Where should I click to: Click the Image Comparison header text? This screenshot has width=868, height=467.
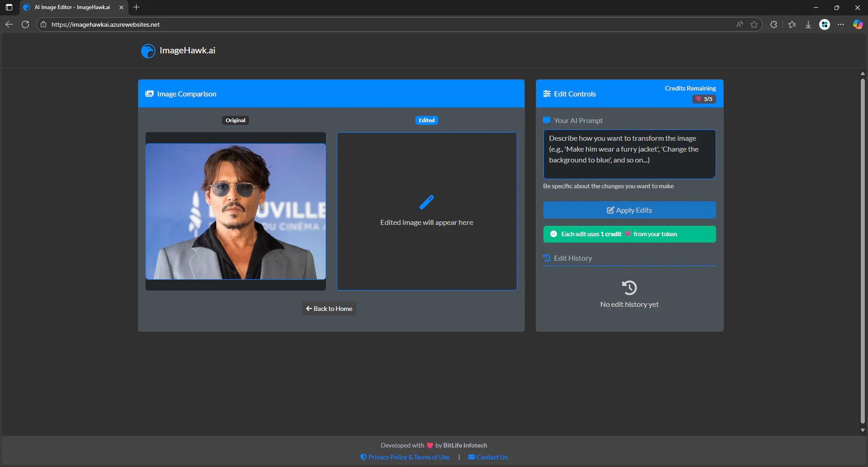click(x=187, y=94)
